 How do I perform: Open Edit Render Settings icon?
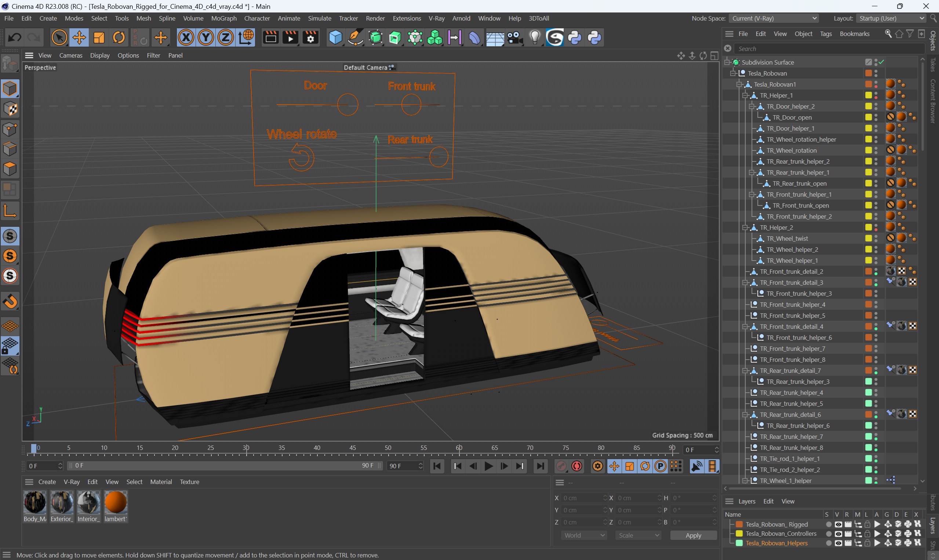[x=310, y=37]
